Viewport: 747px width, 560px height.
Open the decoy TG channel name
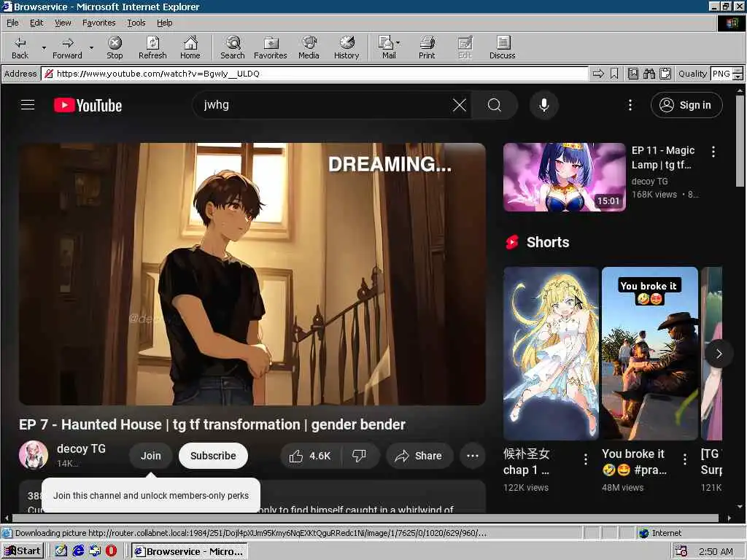(x=81, y=448)
